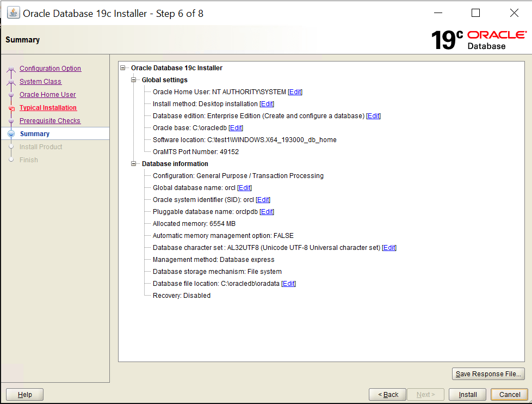This screenshot has width=532, height=404.
Task: Go to the System Class step
Action: point(40,82)
